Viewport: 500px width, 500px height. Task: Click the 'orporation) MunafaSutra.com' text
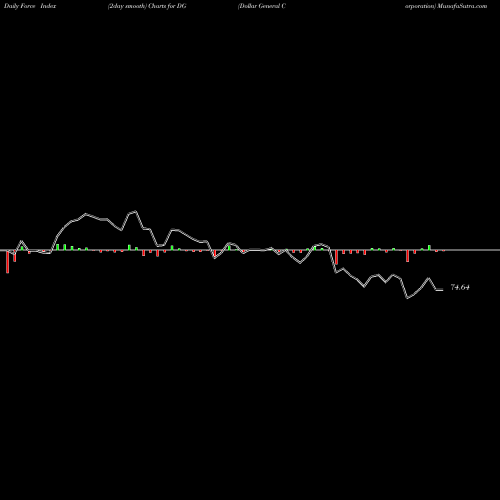(446, 6)
